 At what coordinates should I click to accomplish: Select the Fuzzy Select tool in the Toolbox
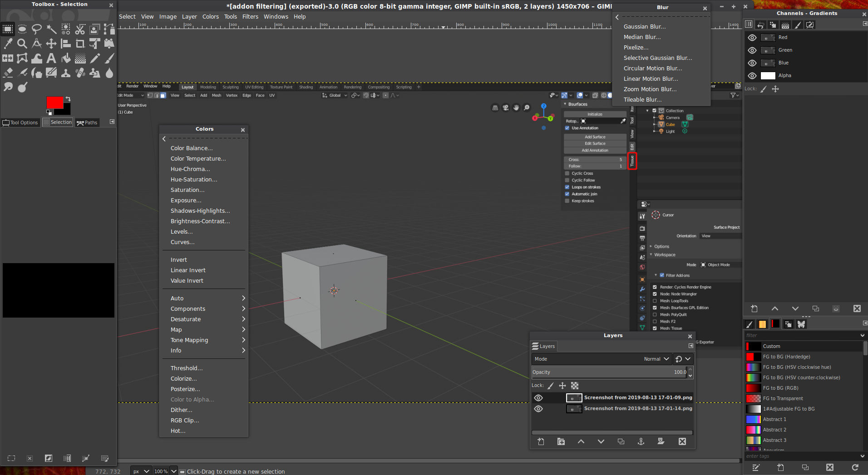click(51, 29)
